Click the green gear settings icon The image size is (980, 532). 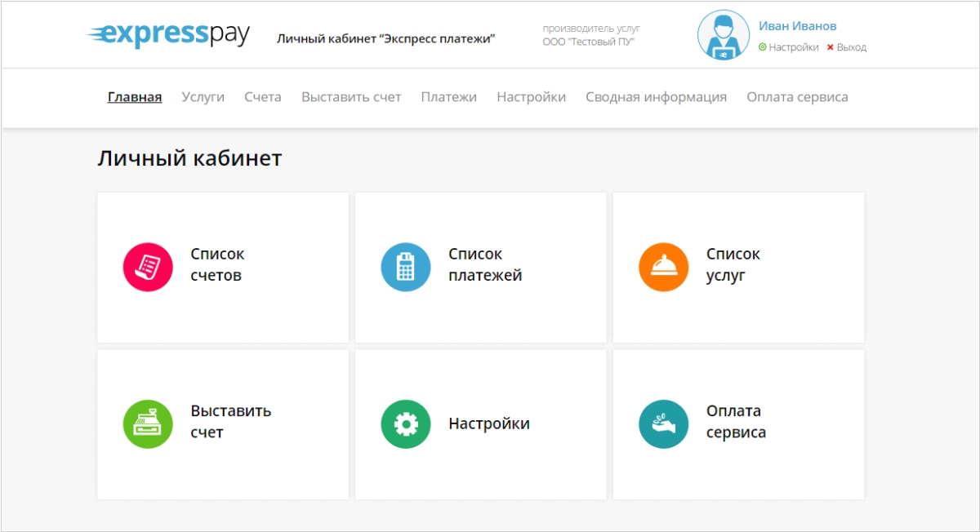406,423
